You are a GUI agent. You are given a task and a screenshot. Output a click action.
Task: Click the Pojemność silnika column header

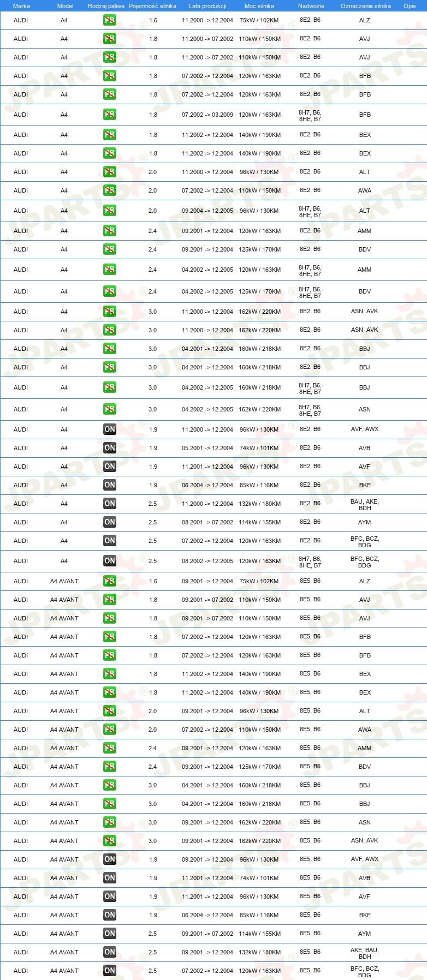tap(152, 6)
